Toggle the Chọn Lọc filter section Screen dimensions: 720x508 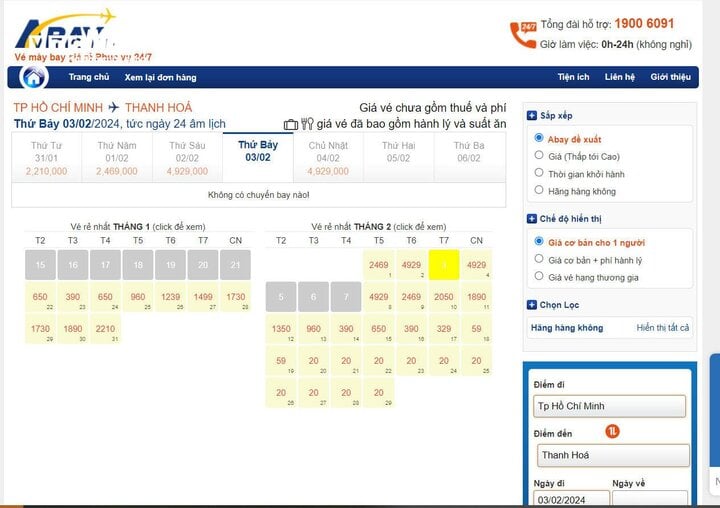[x=532, y=305]
